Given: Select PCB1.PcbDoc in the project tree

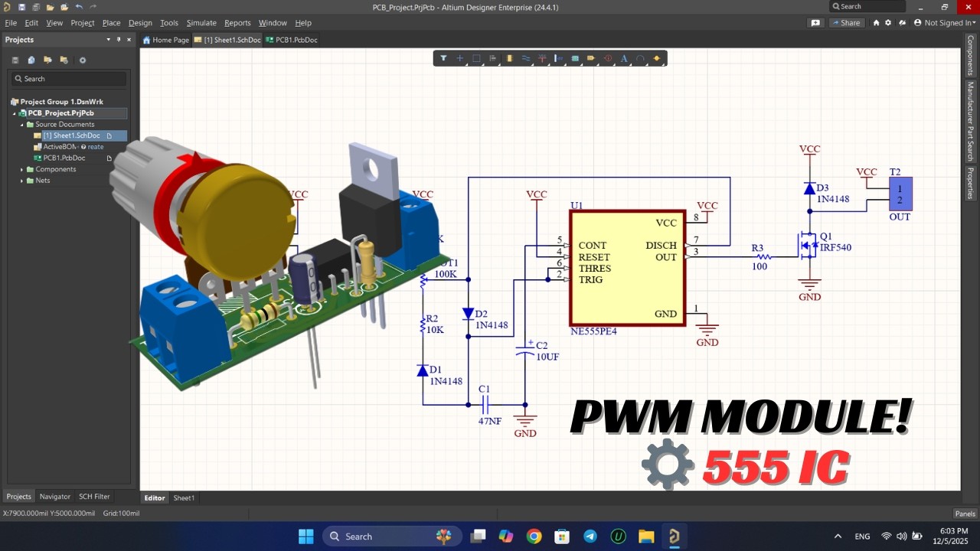Looking at the screenshot, I should (64, 158).
